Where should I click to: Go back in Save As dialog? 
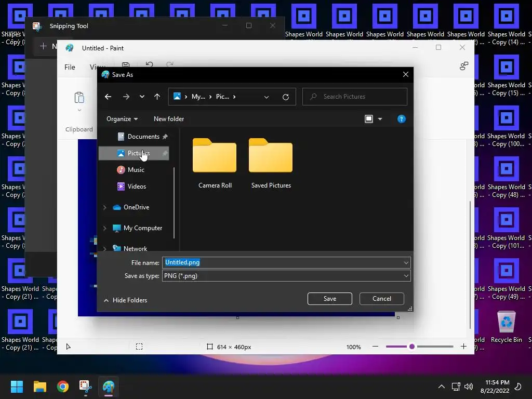108,97
